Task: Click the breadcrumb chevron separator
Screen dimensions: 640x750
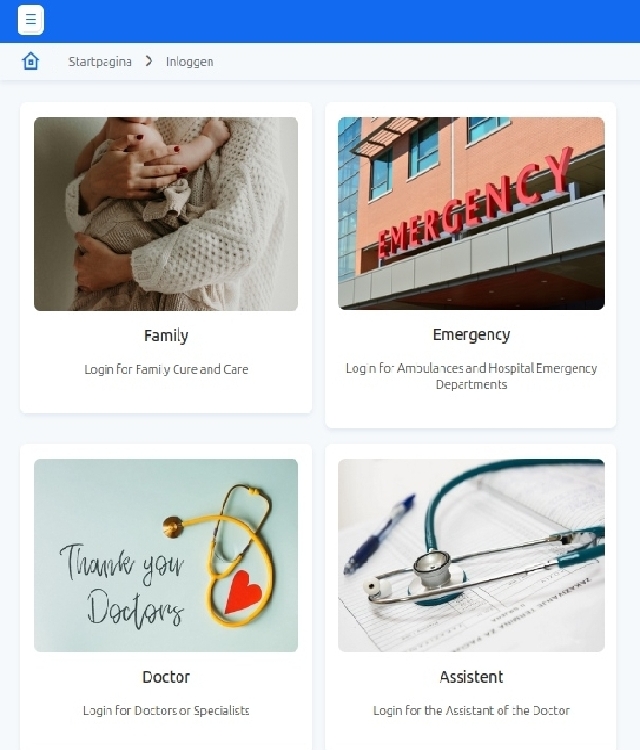Action: pos(149,61)
